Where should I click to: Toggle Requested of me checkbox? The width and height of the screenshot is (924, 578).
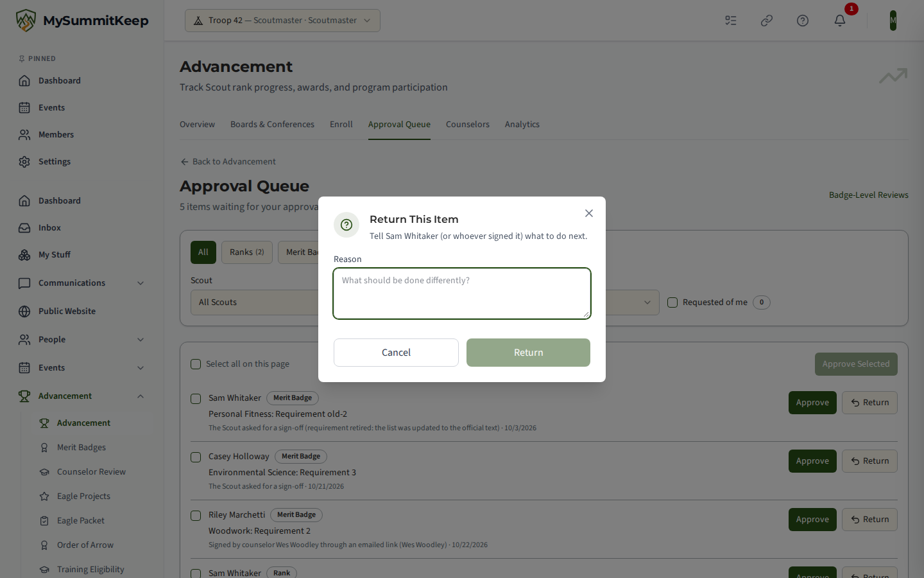coord(672,302)
